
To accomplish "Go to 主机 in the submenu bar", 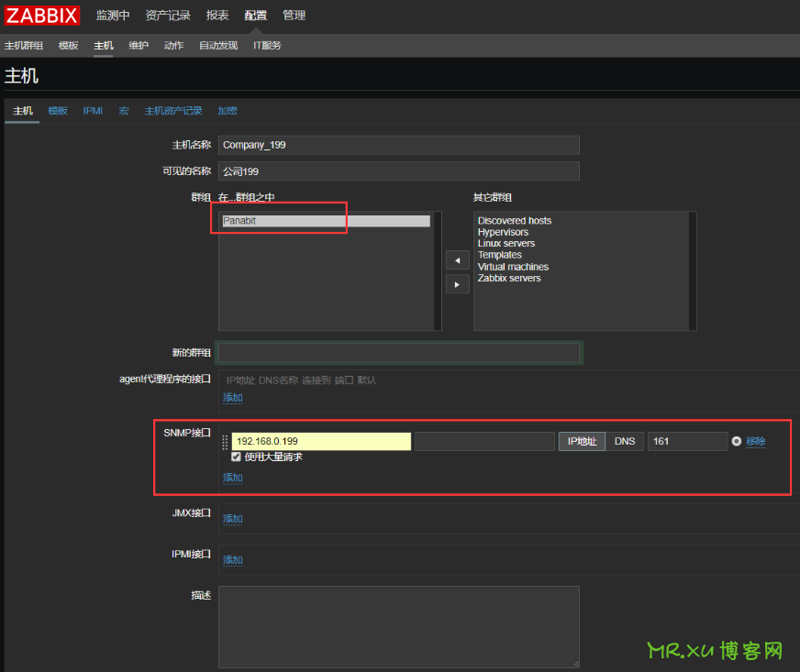I will click(103, 45).
